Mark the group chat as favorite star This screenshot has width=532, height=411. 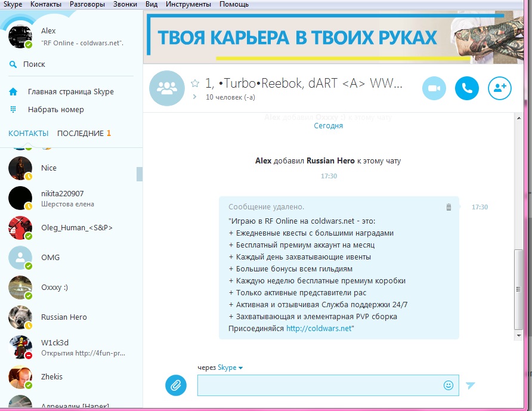pos(195,83)
